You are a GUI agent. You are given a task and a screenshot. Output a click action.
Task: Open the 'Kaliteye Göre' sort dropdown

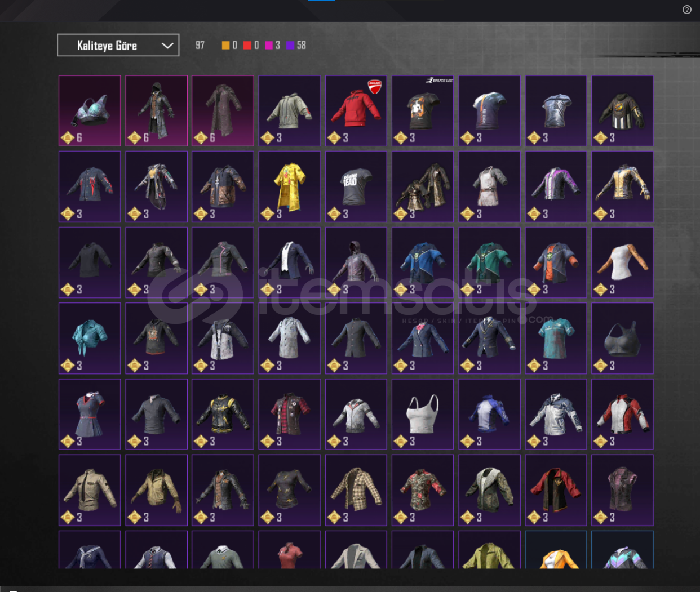pos(118,45)
